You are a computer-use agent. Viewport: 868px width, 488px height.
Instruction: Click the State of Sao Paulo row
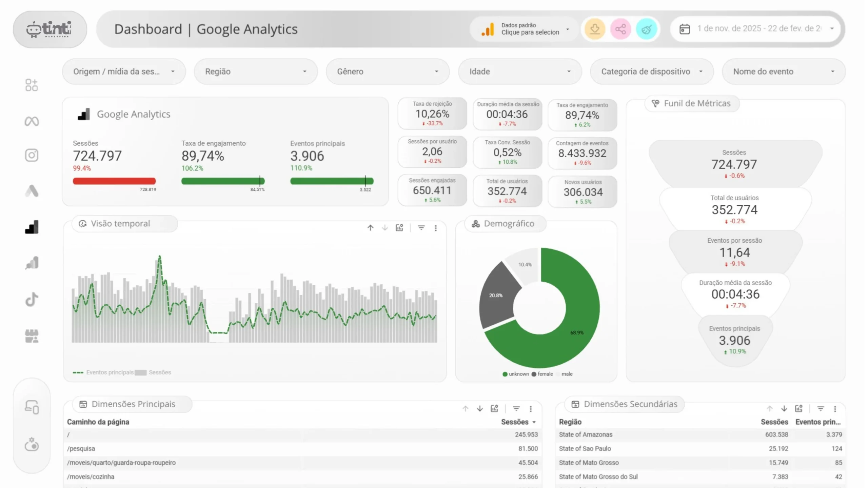tap(701, 449)
